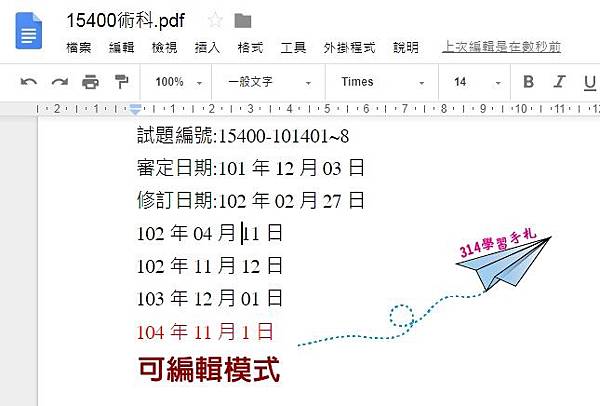Open the 工具 menu
Screen dimensions: 600x406
(x=293, y=47)
